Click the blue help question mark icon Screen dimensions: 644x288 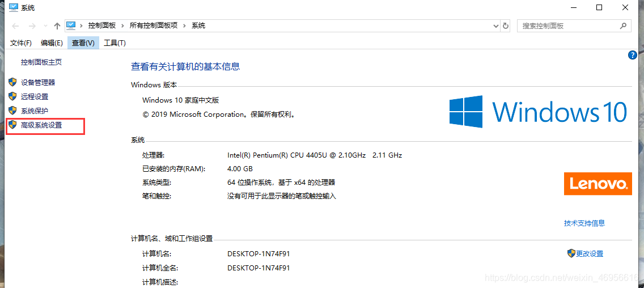(633, 55)
